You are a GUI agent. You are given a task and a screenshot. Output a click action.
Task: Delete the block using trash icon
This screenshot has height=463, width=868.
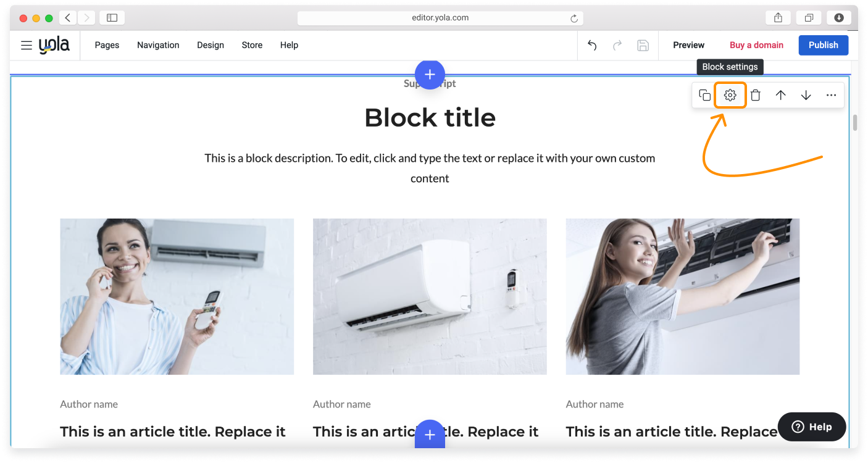tap(756, 95)
